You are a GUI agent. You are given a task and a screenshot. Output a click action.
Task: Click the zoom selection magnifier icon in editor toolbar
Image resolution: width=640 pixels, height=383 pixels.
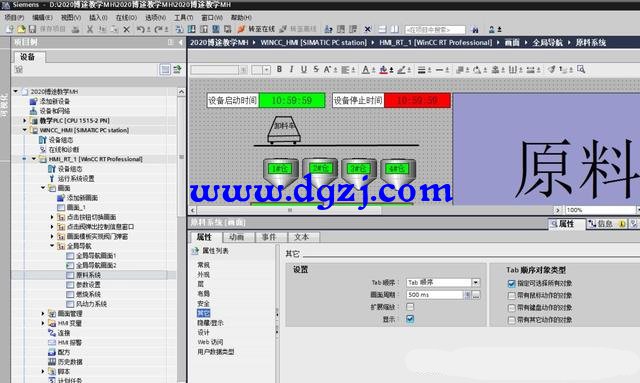581,69
